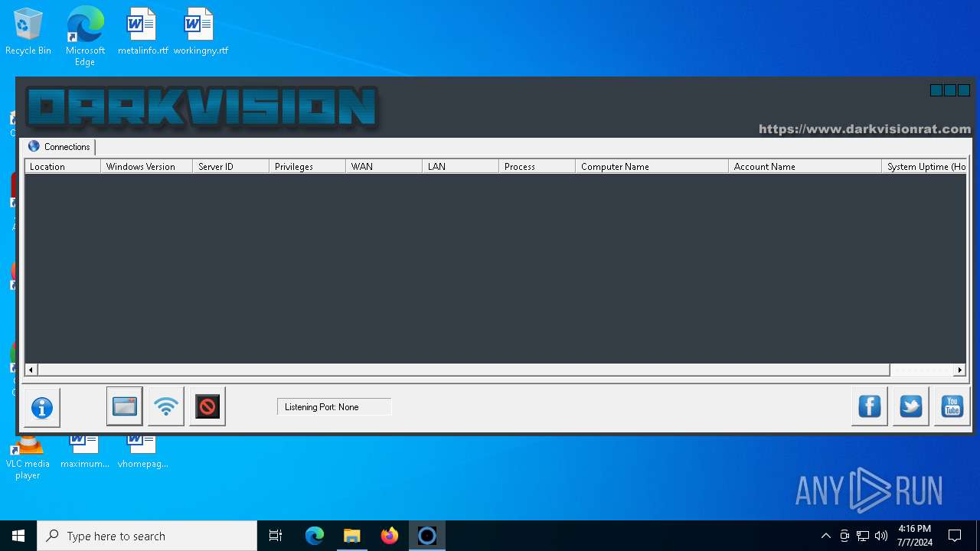
Task: Open the clock and date flyout
Action: coord(915,536)
